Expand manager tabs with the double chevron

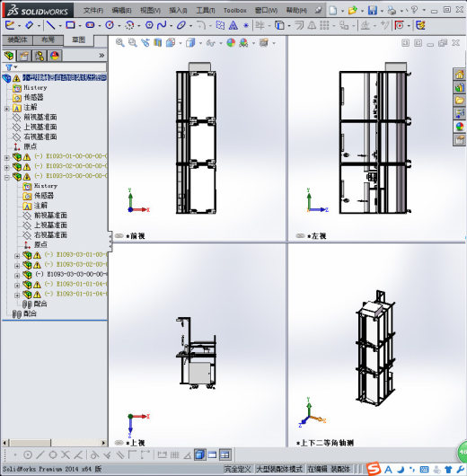[101, 56]
